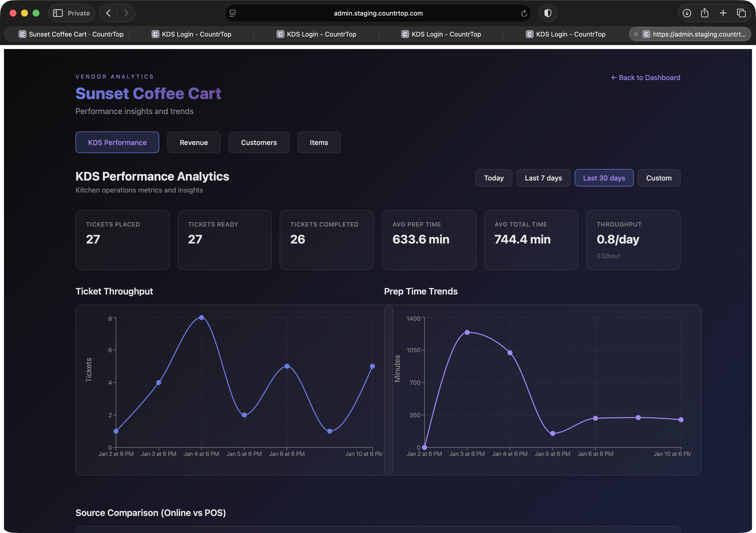Click the Share icon in toolbar
The width and height of the screenshot is (756, 533).
point(705,13)
